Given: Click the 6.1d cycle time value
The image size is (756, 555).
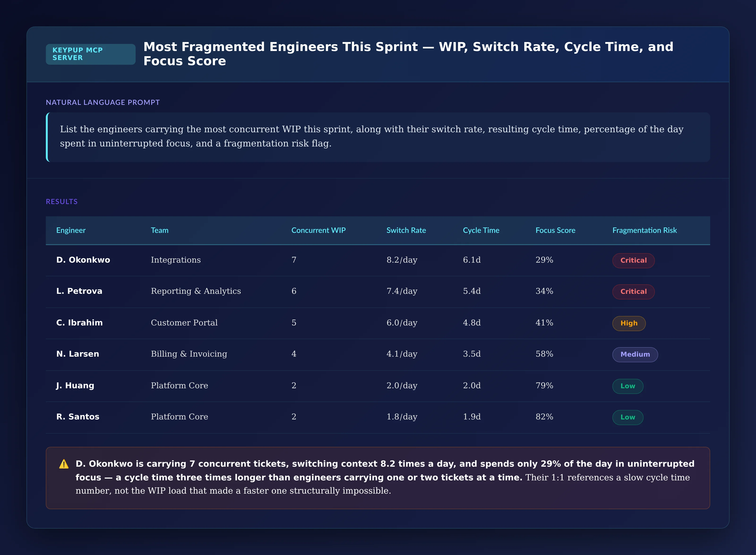Looking at the screenshot, I should [x=472, y=260].
